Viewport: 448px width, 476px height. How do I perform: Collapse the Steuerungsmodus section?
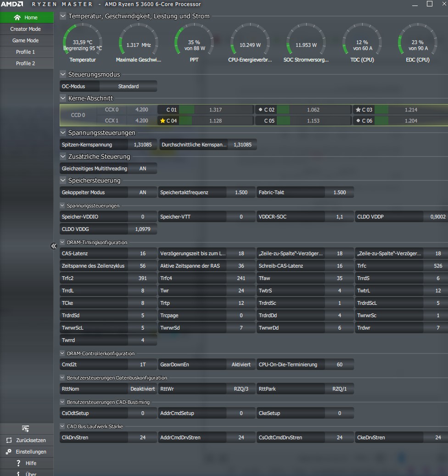coord(63,74)
